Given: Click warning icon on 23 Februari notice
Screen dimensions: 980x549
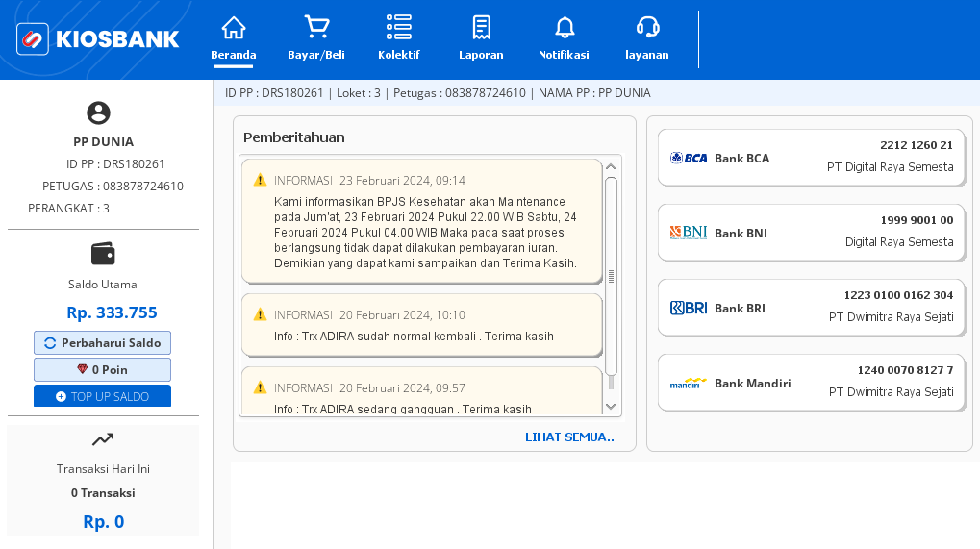Looking at the screenshot, I should (260, 181).
